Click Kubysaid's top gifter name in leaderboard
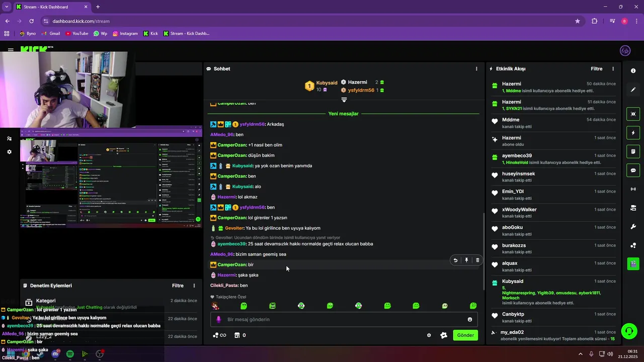Viewport: 644px width, 362px height. pos(327,82)
